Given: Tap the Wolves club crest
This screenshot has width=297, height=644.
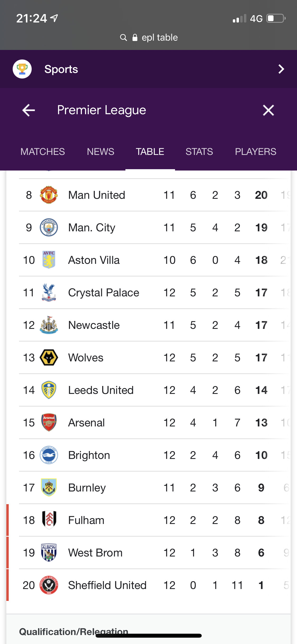Looking at the screenshot, I should pyautogui.click(x=49, y=357).
